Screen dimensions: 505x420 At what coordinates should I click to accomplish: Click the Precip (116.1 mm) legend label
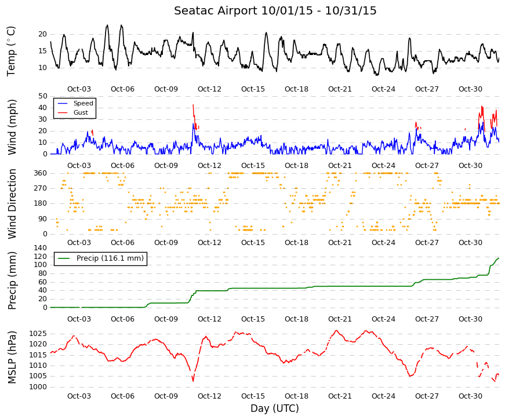point(110,258)
